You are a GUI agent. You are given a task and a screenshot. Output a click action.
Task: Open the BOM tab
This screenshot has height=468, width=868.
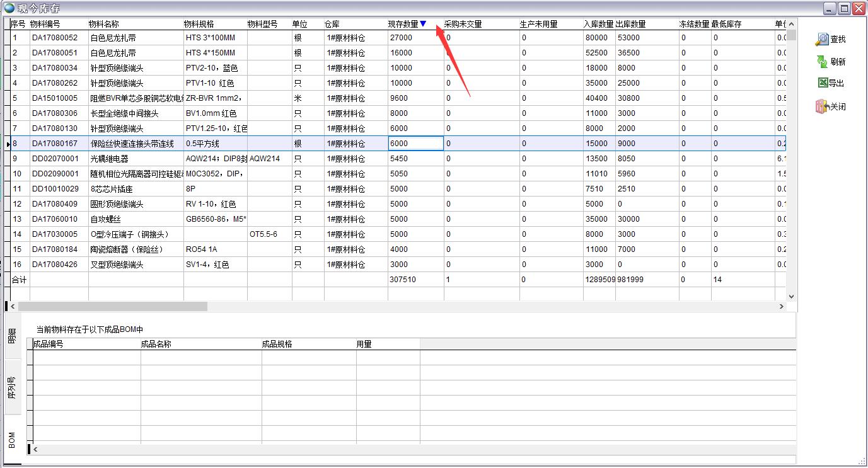12,440
